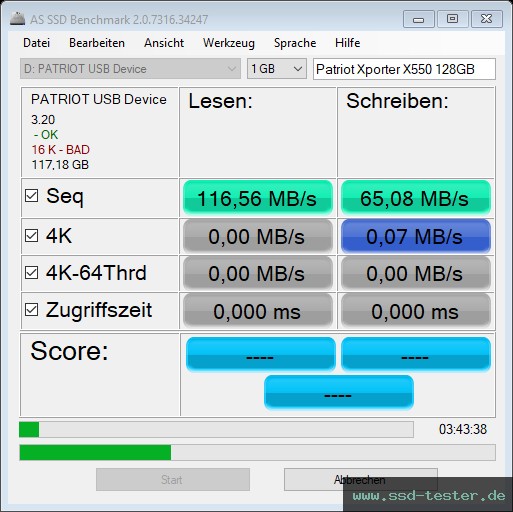Click the 117,18 GB capacity text

pyautogui.click(x=60, y=165)
